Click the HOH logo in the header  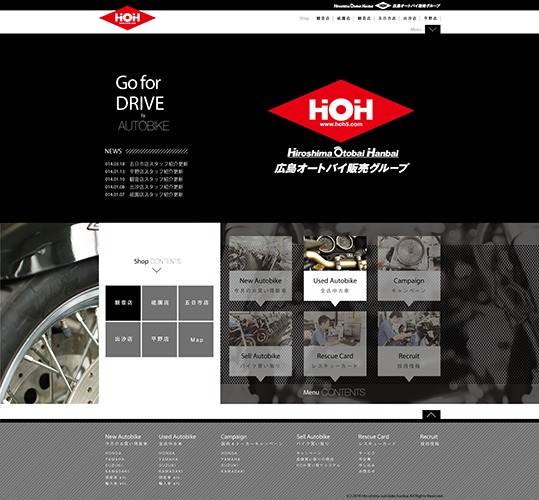[x=127, y=18]
